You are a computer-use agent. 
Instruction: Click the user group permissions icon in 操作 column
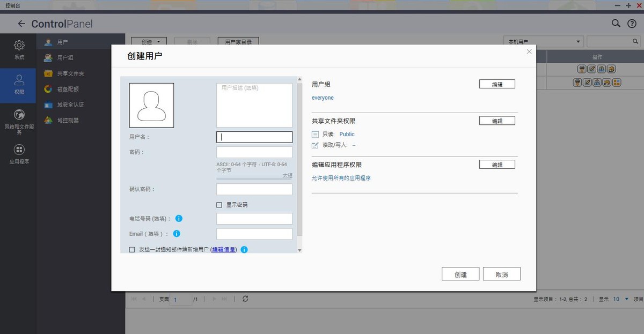click(601, 69)
